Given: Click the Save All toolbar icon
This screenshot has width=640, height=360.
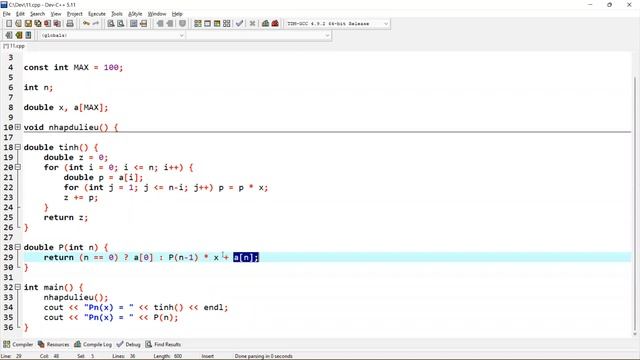Looking at the screenshot, I should coord(38,24).
